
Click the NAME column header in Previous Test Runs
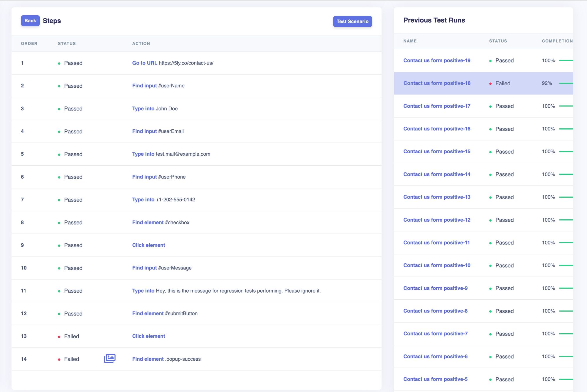[410, 41]
